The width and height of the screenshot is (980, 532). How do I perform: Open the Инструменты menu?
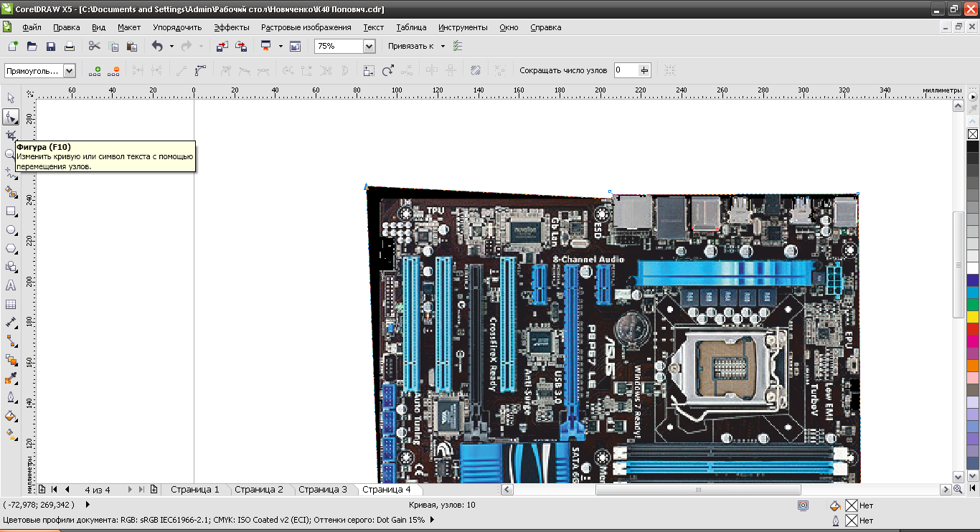tap(463, 27)
